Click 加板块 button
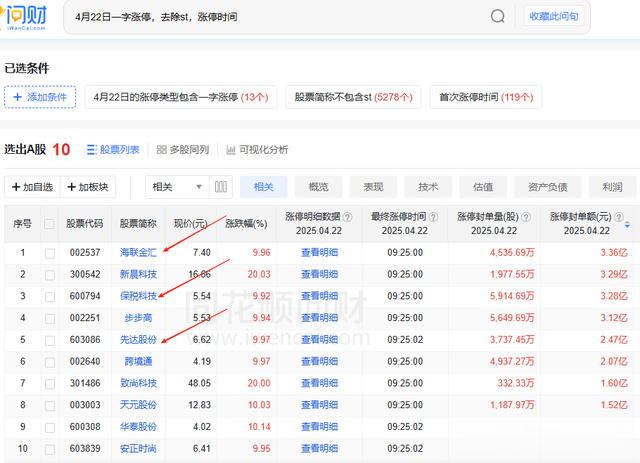This screenshot has width=640, height=463. click(88, 187)
